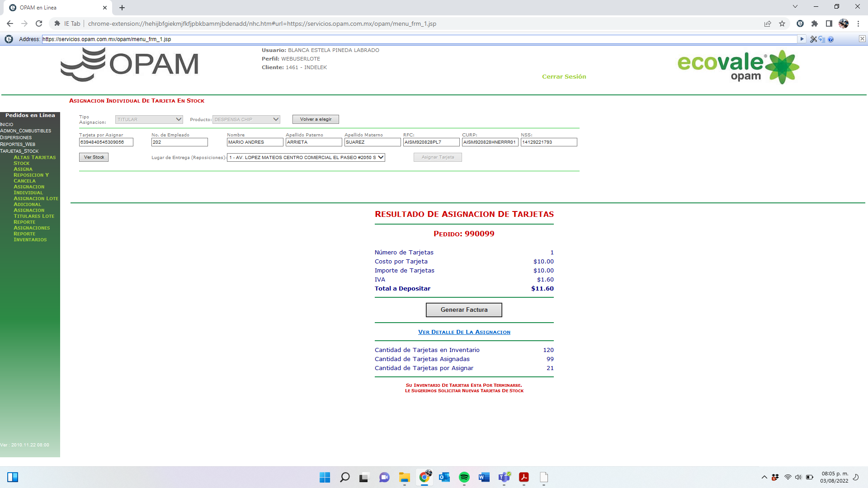Open a new browser tab with plus icon
The image size is (868, 488).
tap(122, 8)
